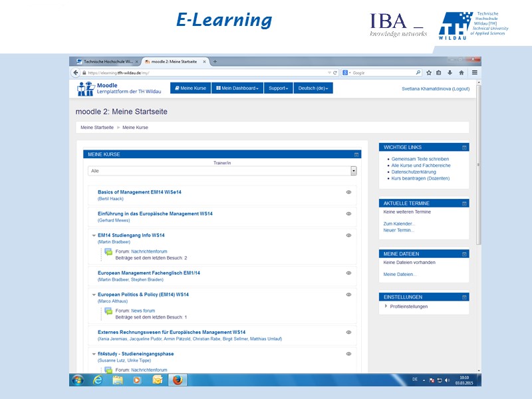
Task: Click inside the browser address bar
Action: coord(199,72)
